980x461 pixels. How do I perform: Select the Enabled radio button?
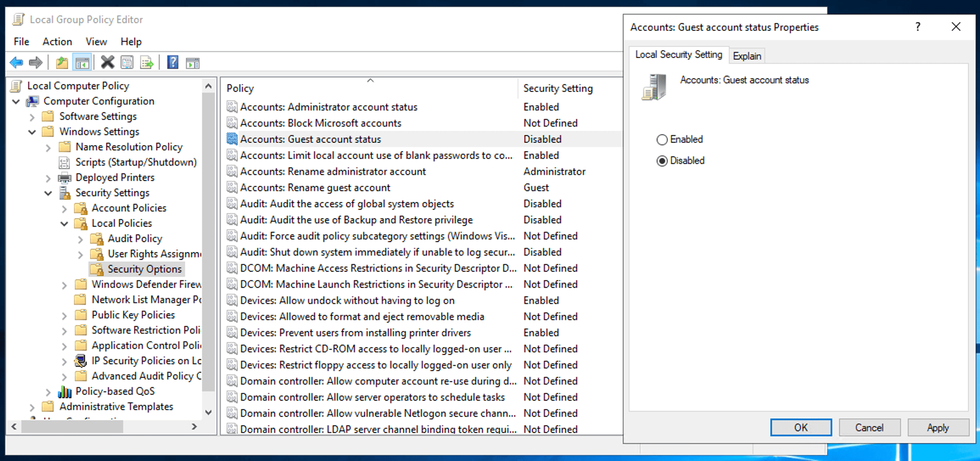click(x=662, y=139)
